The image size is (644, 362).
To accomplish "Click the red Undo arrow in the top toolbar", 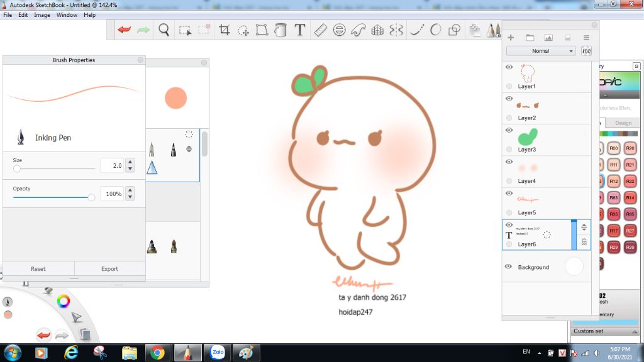I will pyautogui.click(x=124, y=30).
